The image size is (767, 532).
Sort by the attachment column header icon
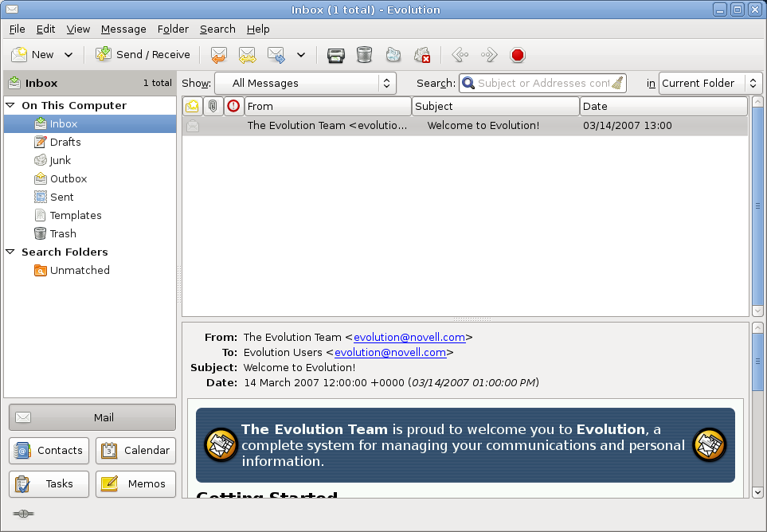(x=213, y=106)
